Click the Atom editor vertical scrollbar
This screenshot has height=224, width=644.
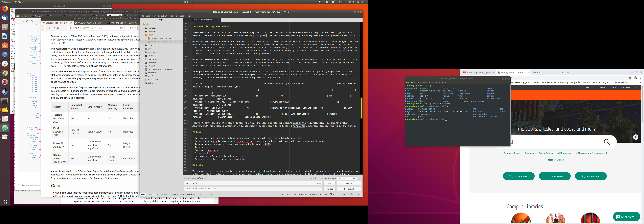361,108
